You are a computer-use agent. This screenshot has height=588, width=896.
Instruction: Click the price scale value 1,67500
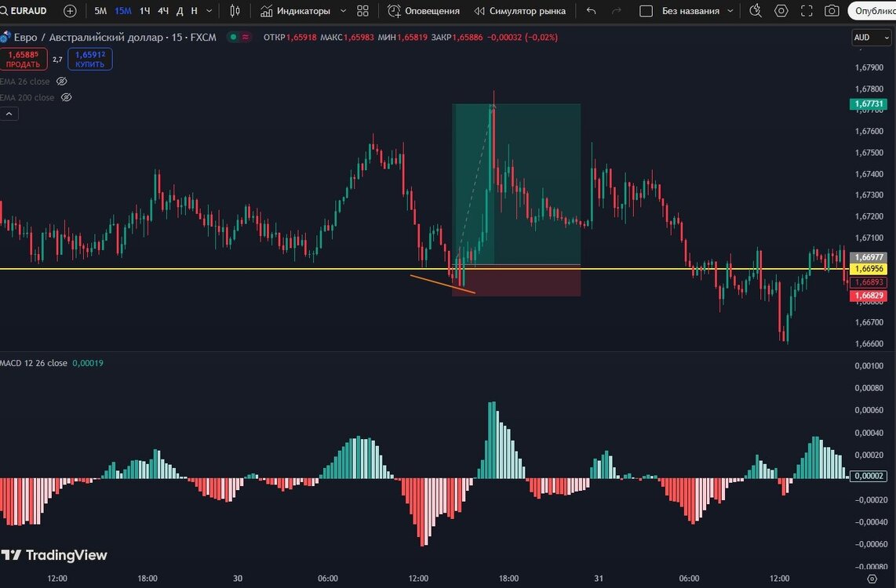[869, 153]
